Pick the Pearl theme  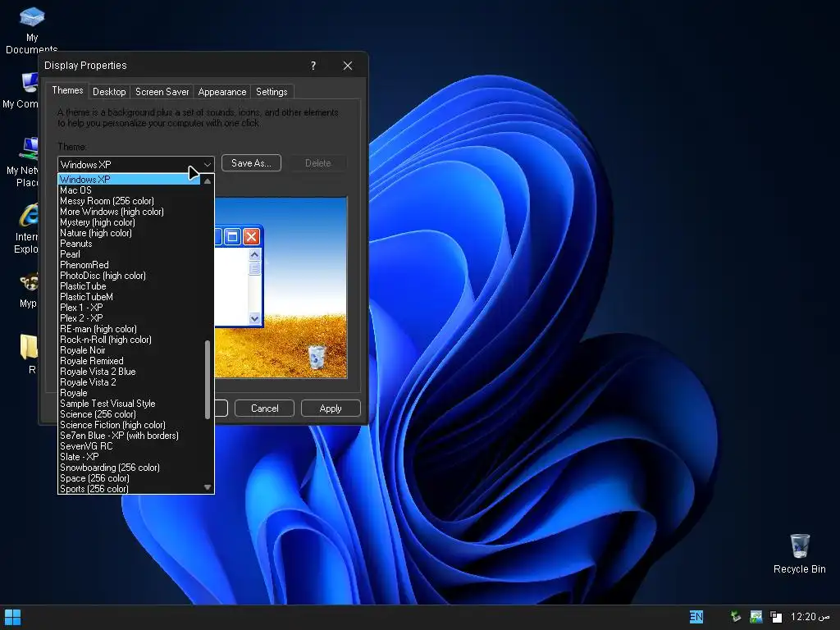coord(129,254)
